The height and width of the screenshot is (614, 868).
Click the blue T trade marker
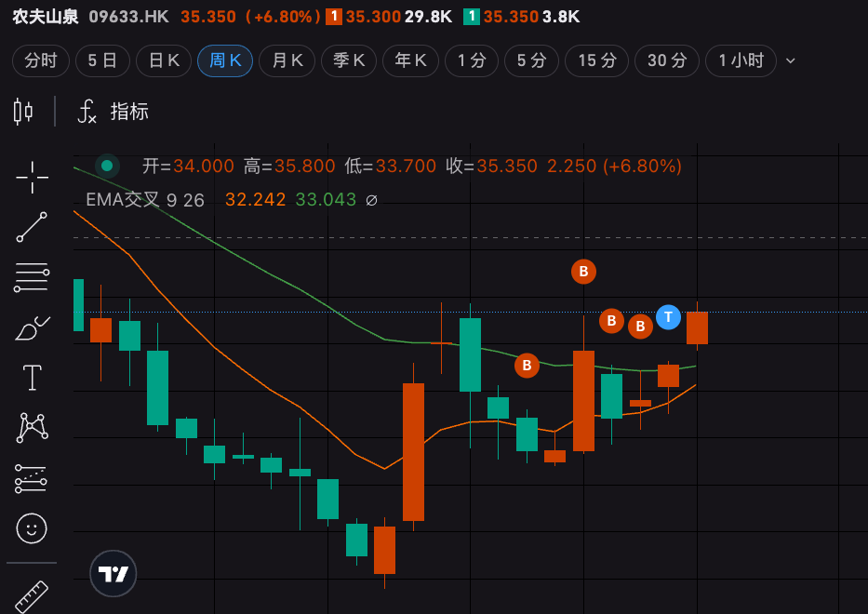(668, 317)
